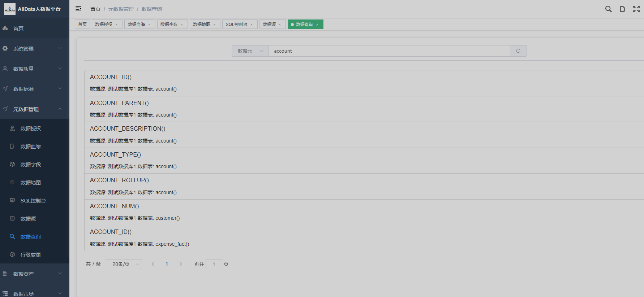Go to SQL控制台 in sidebar
Viewport: 644px width, 297px height.
tap(33, 201)
